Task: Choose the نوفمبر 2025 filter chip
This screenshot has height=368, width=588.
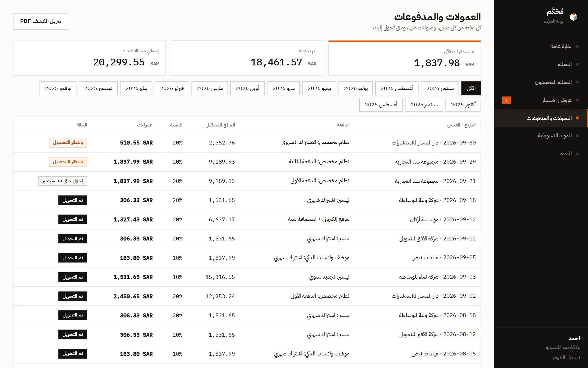Action: [x=58, y=88]
